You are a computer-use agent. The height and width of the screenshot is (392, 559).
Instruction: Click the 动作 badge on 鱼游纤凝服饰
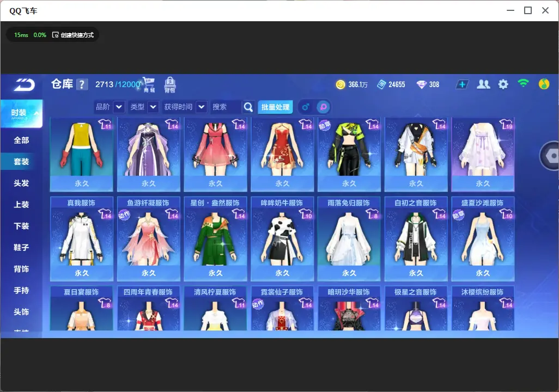click(124, 215)
